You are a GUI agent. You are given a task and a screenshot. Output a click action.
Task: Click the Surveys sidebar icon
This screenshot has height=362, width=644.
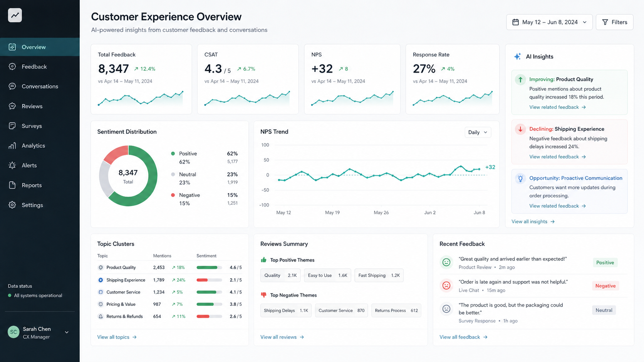(12, 126)
